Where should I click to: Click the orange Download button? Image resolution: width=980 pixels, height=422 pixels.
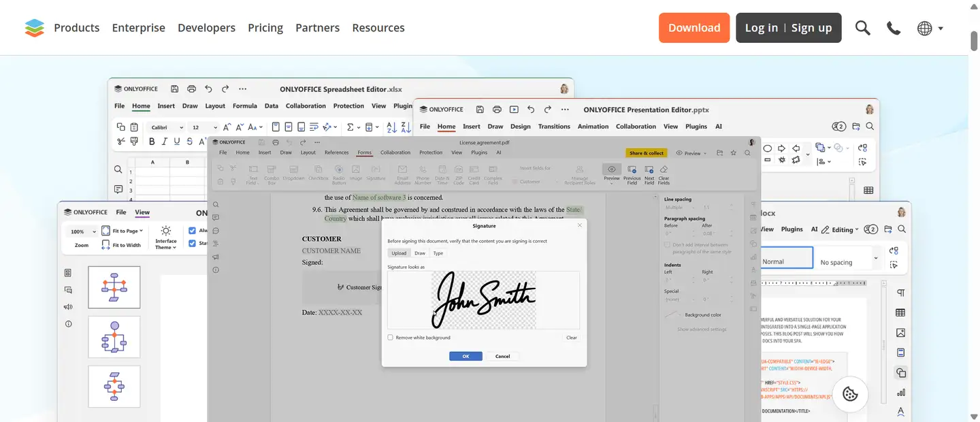[x=694, y=28]
